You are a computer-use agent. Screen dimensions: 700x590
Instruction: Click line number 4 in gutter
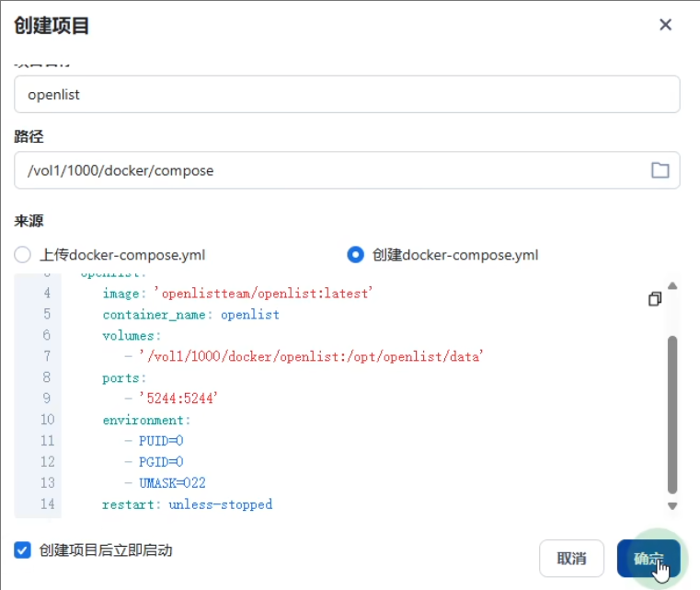coord(47,293)
